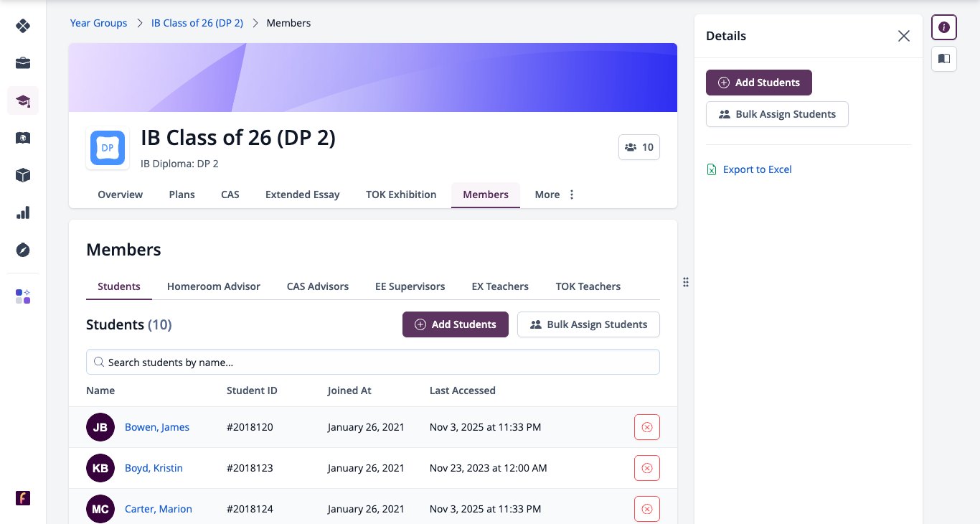Toggle the info details panel icon
This screenshot has height=524, width=980.
[x=944, y=27]
